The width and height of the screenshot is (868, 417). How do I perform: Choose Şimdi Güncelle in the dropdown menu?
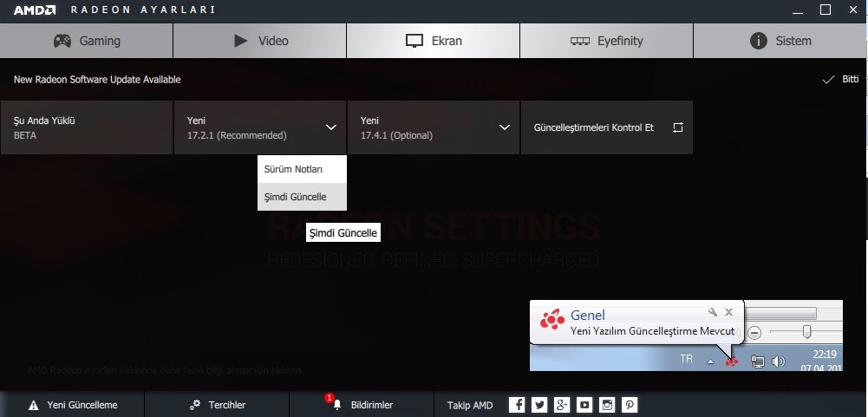(302, 197)
